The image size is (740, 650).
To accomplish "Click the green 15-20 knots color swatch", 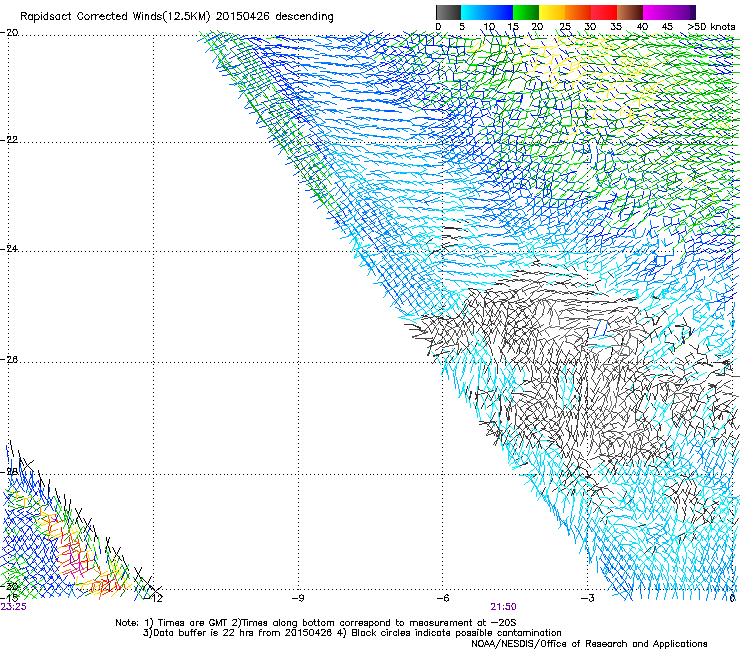I will pos(526,12).
